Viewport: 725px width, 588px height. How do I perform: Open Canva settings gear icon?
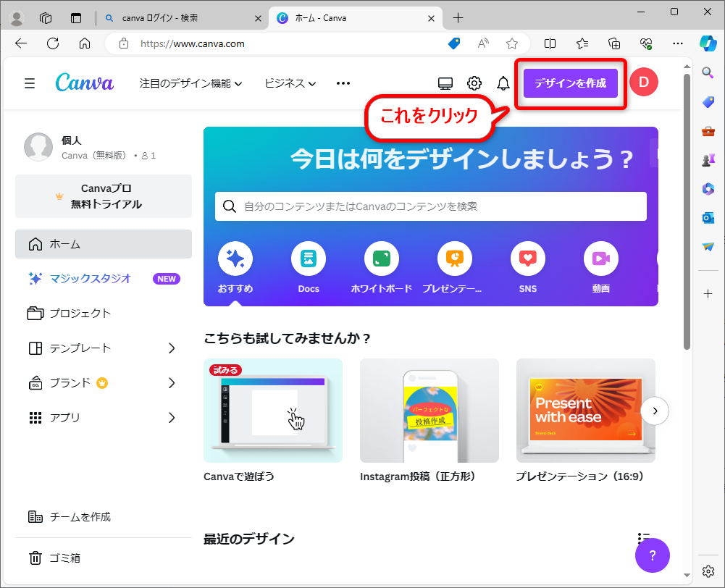click(474, 83)
